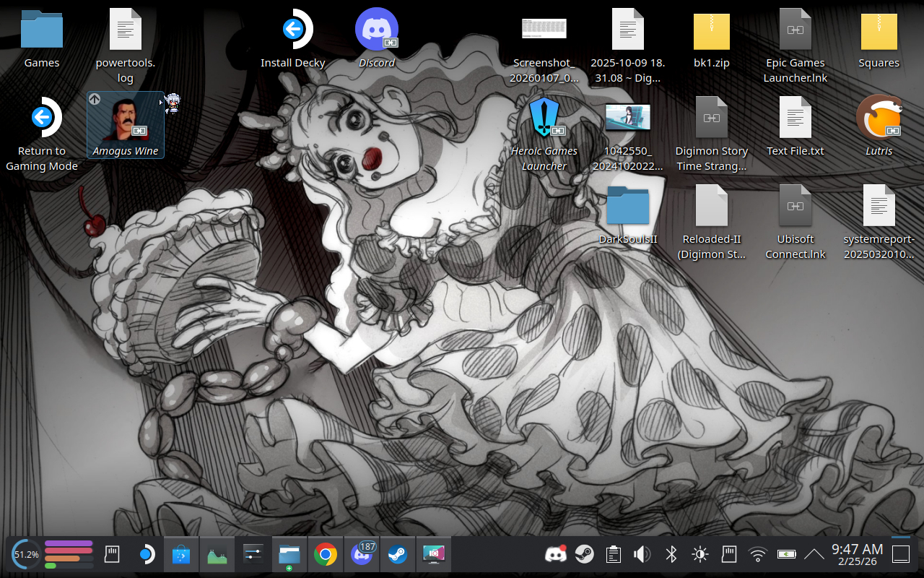Image resolution: width=924 pixels, height=578 pixels.
Task: Open Dolphin file manager in taskbar
Action: pos(289,555)
